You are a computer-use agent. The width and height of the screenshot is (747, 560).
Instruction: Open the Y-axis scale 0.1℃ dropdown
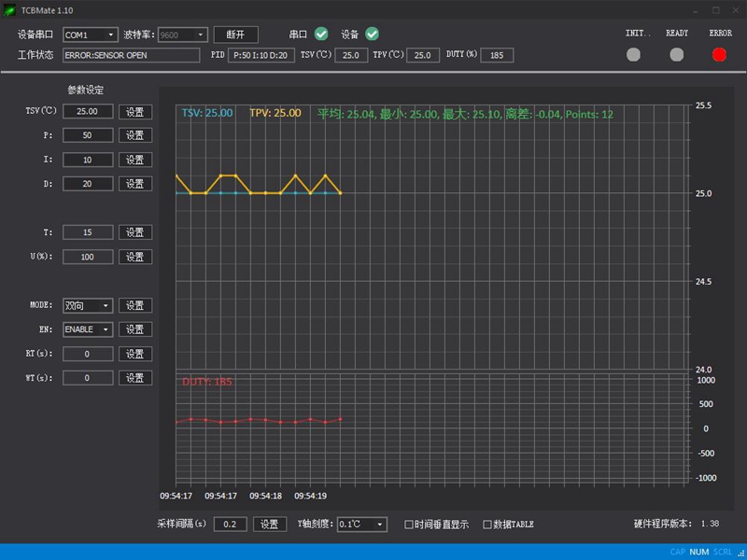tap(361, 525)
